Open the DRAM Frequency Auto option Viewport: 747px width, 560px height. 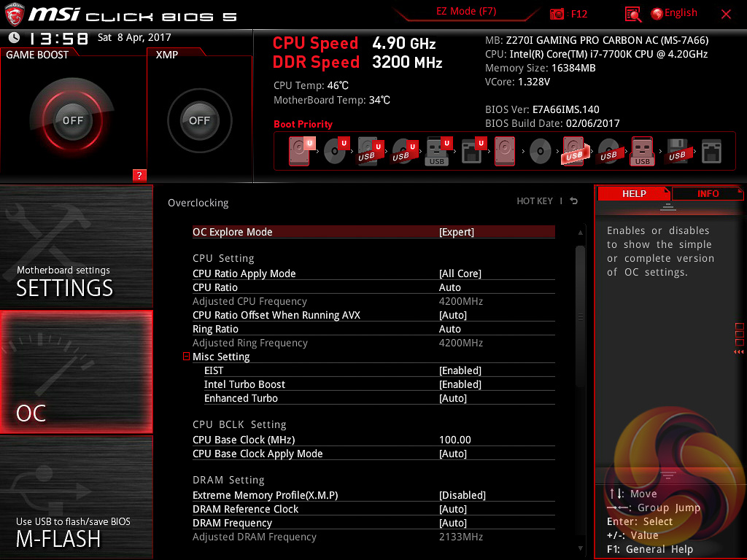click(x=373, y=523)
